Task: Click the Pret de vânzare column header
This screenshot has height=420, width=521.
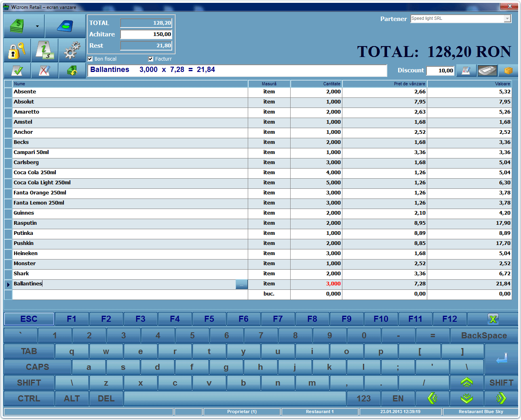Action: (x=384, y=84)
